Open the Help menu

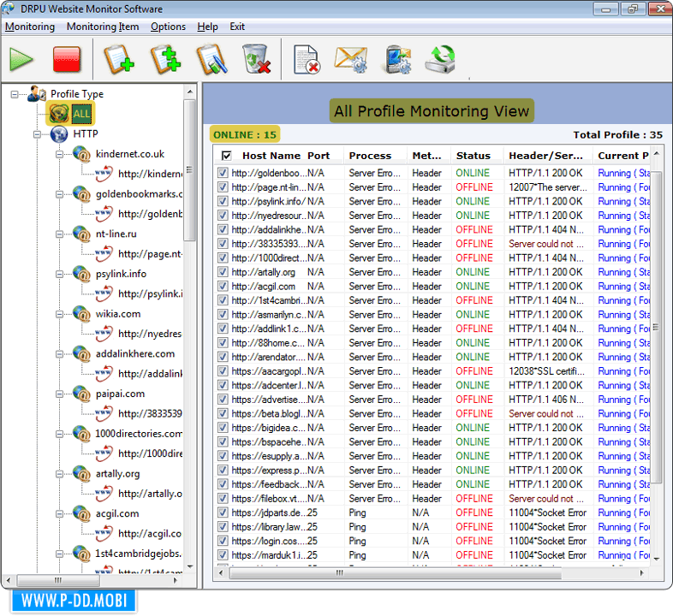pyautogui.click(x=207, y=27)
